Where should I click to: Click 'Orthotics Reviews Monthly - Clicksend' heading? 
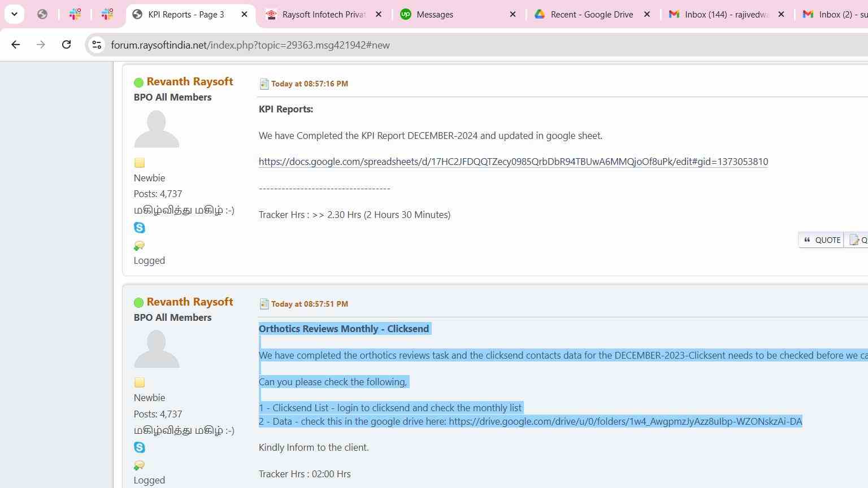(344, 329)
